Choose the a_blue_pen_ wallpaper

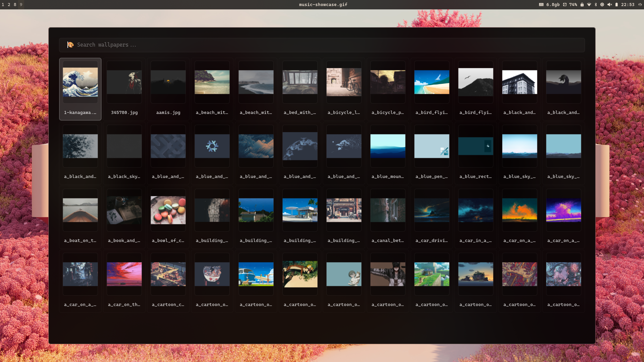pyautogui.click(x=432, y=153)
